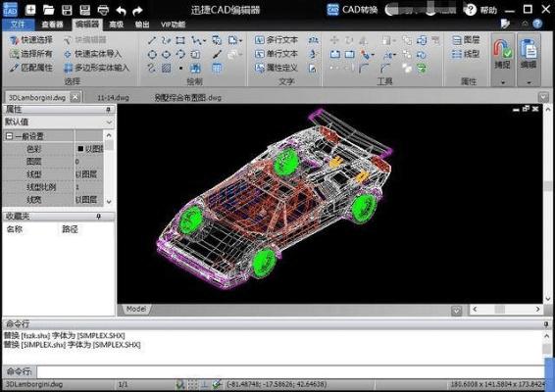Pin the 属性 properties panel
555x392 pixels.
pos(108,110)
